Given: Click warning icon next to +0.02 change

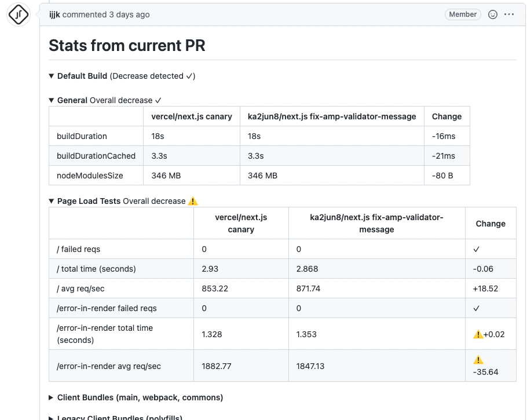Looking at the screenshot, I should tap(478, 334).
